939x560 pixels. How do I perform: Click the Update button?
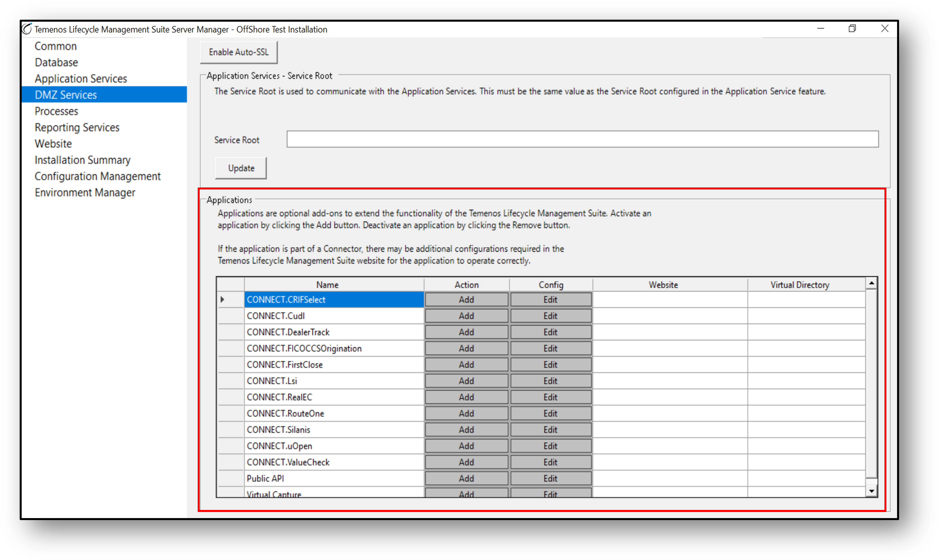click(241, 168)
